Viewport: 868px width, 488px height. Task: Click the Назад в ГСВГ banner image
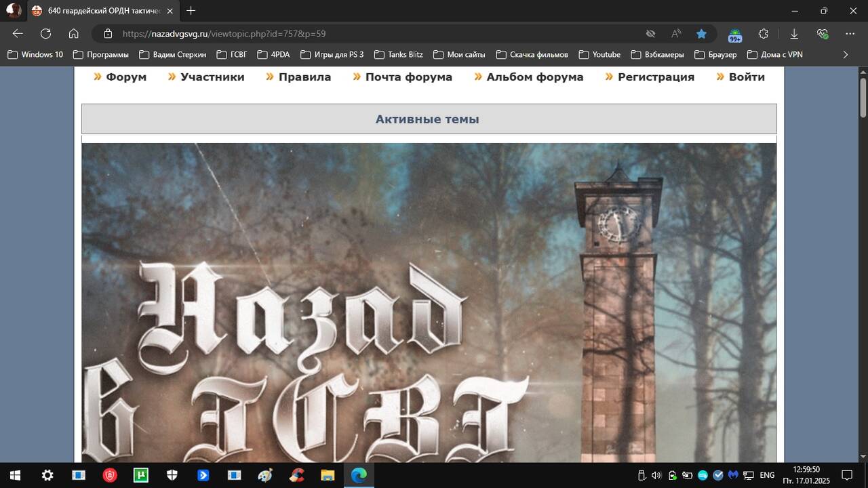(x=429, y=302)
